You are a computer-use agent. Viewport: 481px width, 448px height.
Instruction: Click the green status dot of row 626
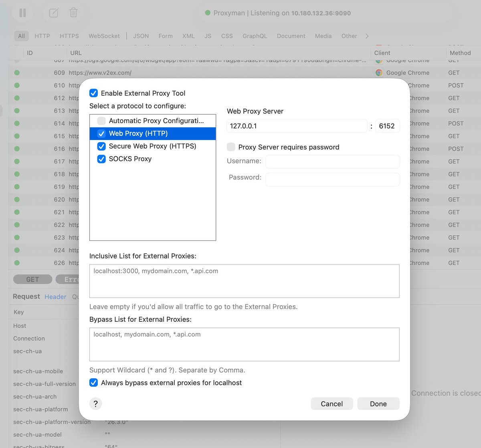[17, 263]
